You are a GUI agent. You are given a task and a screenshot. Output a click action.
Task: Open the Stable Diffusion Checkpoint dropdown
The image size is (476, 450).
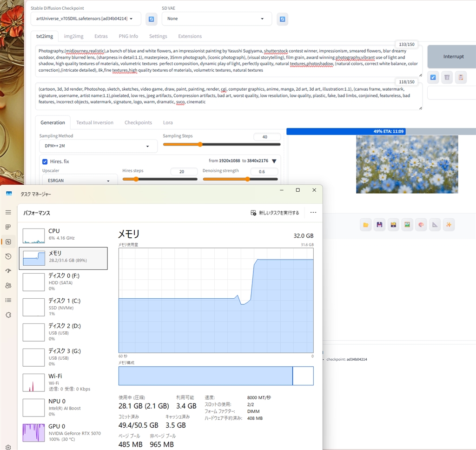pos(86,19)
